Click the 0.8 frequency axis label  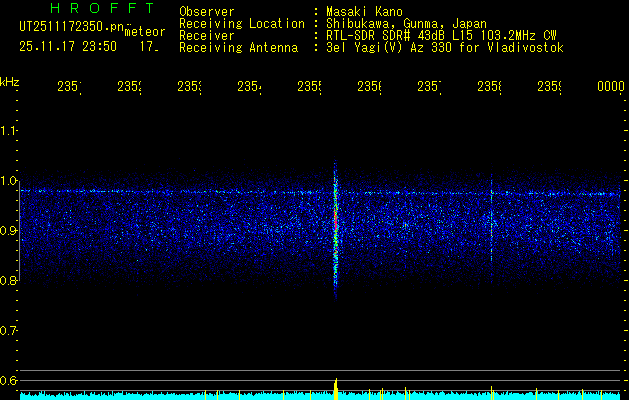click(x=8, y=280)
